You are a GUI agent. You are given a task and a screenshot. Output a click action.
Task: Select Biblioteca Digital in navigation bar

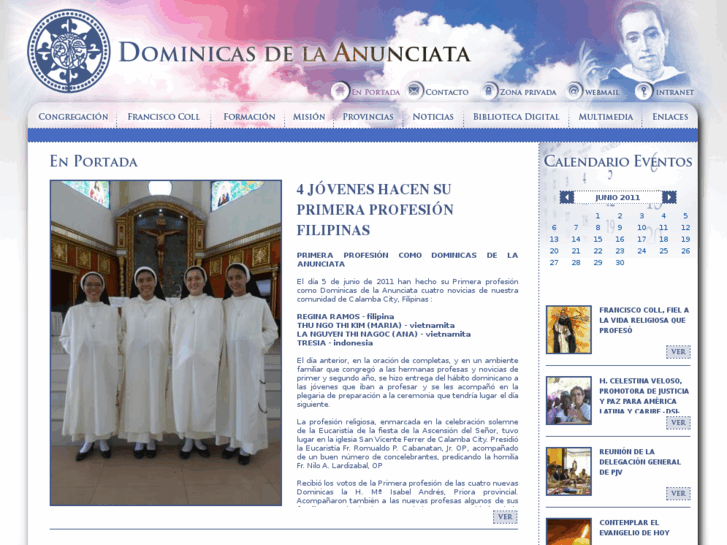point(516,117)
